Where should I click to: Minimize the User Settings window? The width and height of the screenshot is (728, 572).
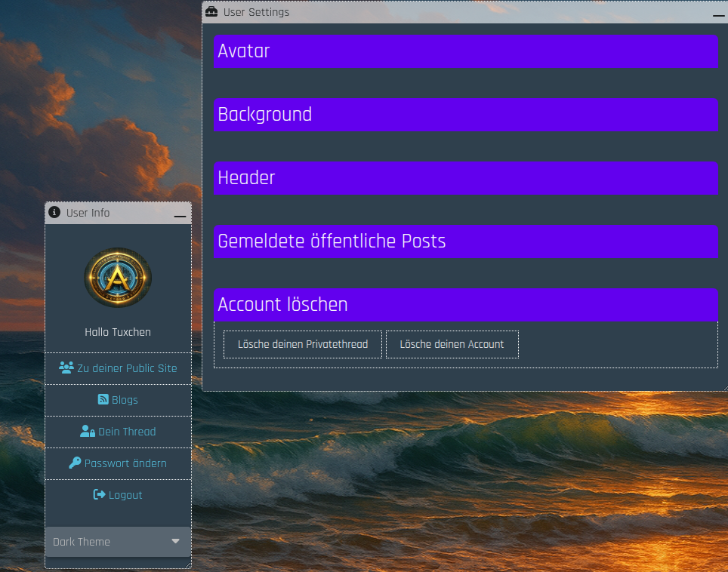pos(718,15)
